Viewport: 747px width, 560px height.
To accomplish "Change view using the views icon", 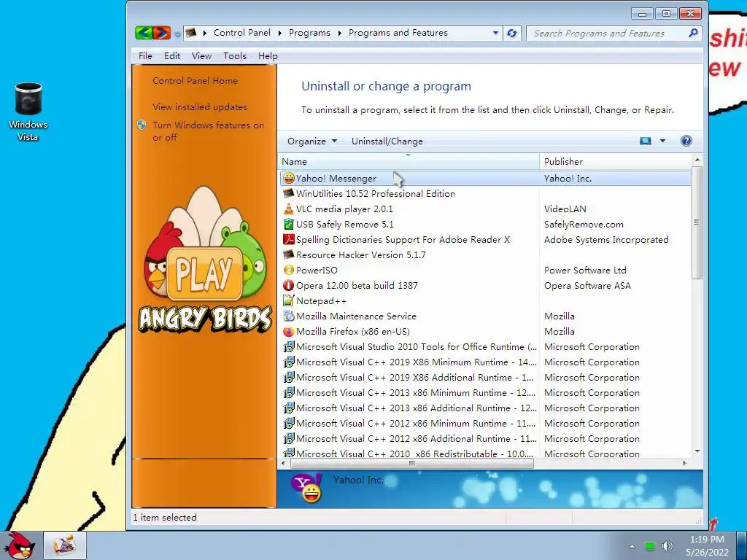I will click(x=645, y=141).
